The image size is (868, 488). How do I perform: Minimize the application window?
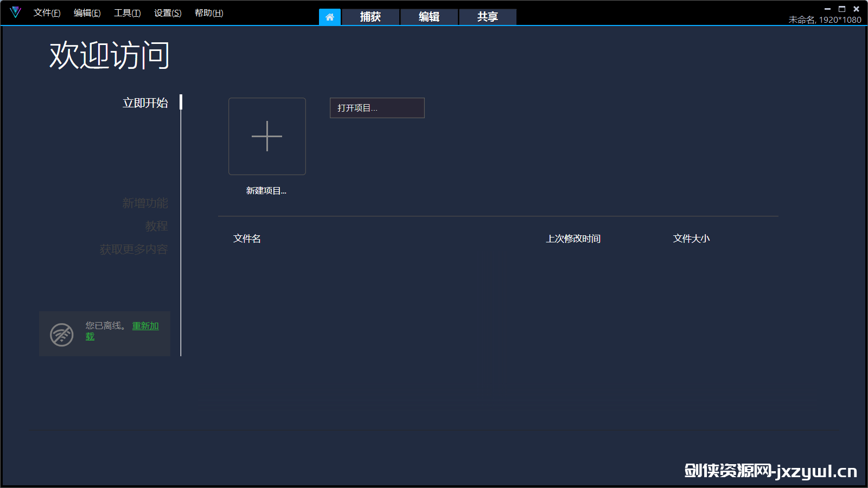(x=827, y=9)
